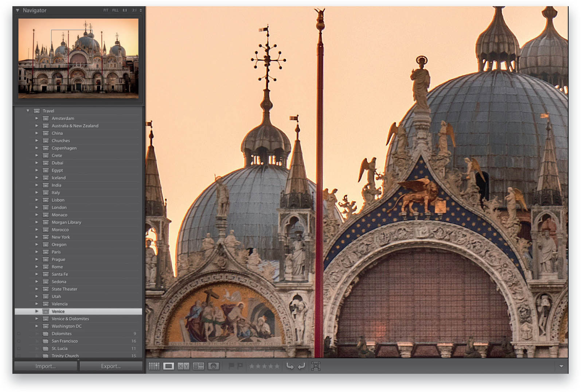
Task: Select the Valencia collection set
Action: [x=78, y=304]
